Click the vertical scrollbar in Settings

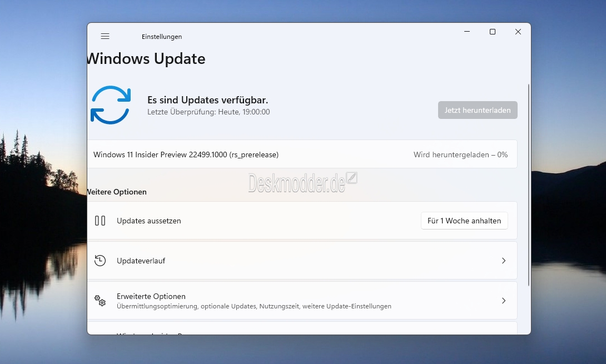point(529,185)
